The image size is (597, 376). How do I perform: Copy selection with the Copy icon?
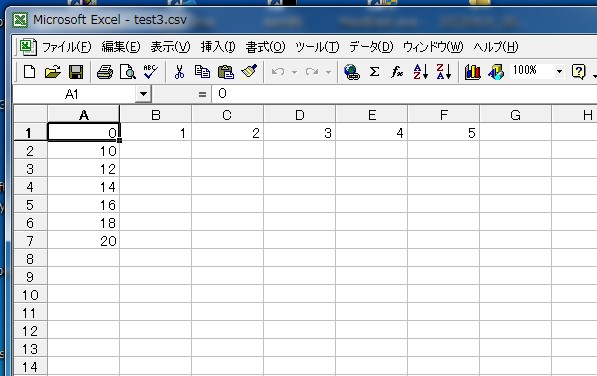coord(202,72)
